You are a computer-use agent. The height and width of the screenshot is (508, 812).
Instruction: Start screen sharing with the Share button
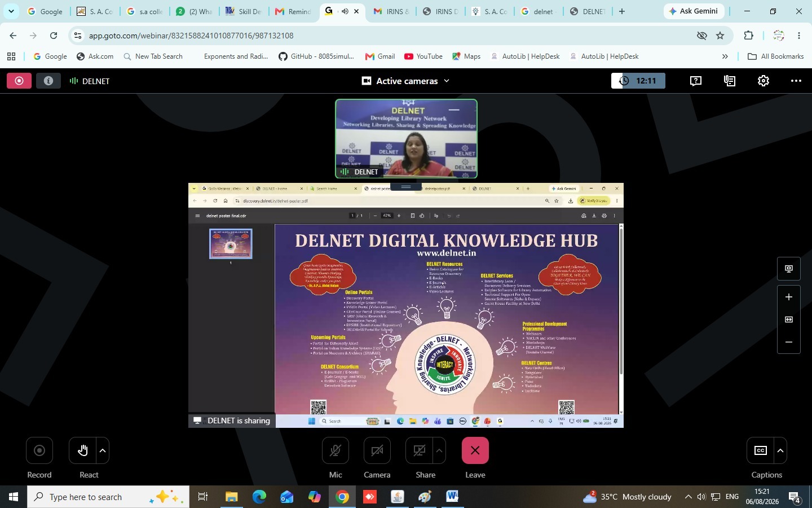(x=419, y=450)
